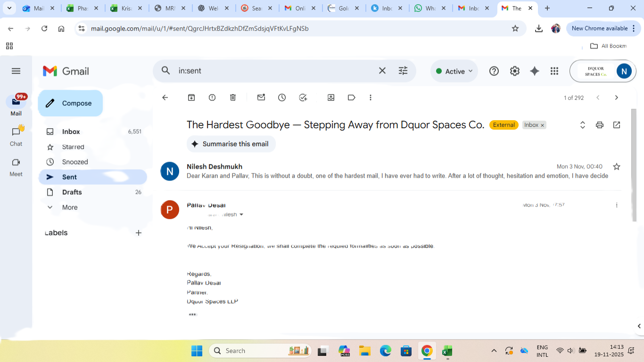Expand or collapse all messages
Image resolution: width=644 pixels, height=362 pixels.
(x=583, y=125)
